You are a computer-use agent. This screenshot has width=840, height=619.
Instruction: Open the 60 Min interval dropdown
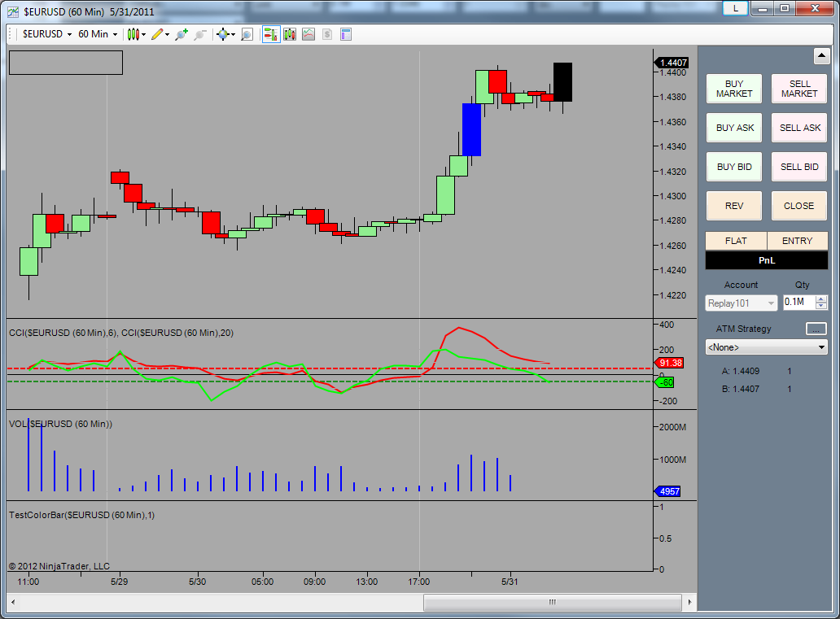pyautogui.click(x=98, y=34)
